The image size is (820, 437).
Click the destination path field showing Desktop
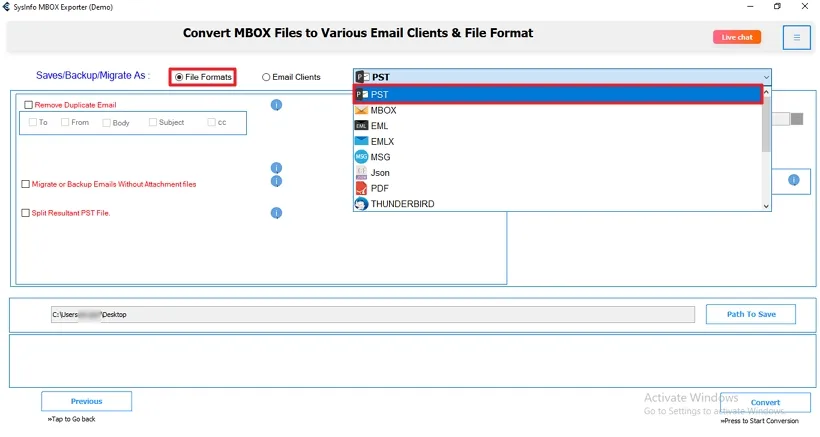click(373, 315)
